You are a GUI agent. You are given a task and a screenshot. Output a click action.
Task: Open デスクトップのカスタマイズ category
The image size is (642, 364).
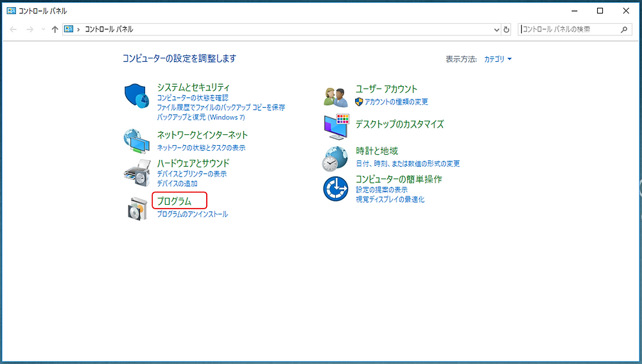399,124
